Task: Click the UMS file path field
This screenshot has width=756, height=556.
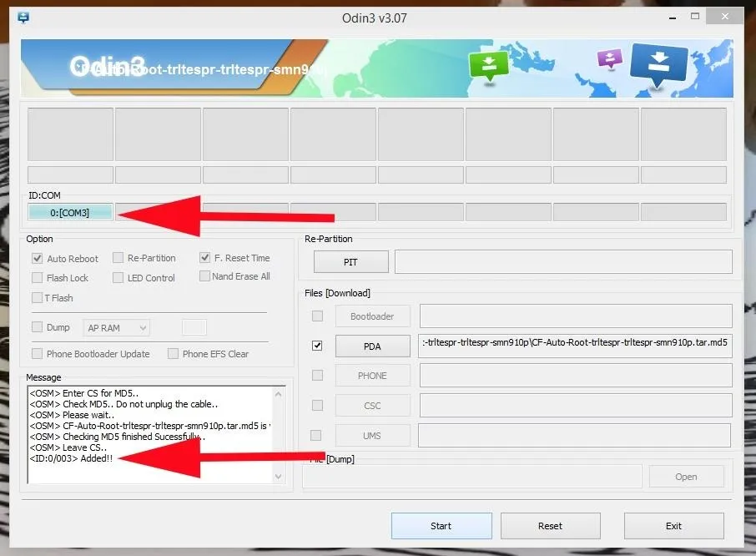Action: [x=574, y=436]
